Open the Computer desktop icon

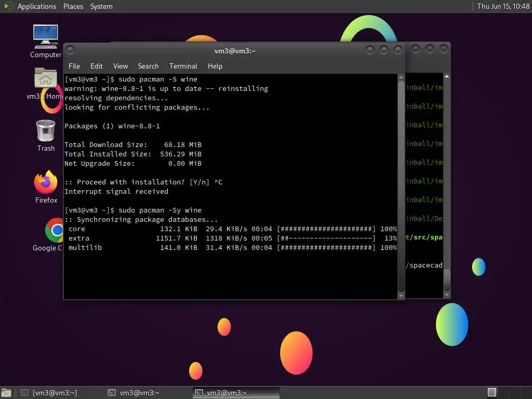point(46,41)
